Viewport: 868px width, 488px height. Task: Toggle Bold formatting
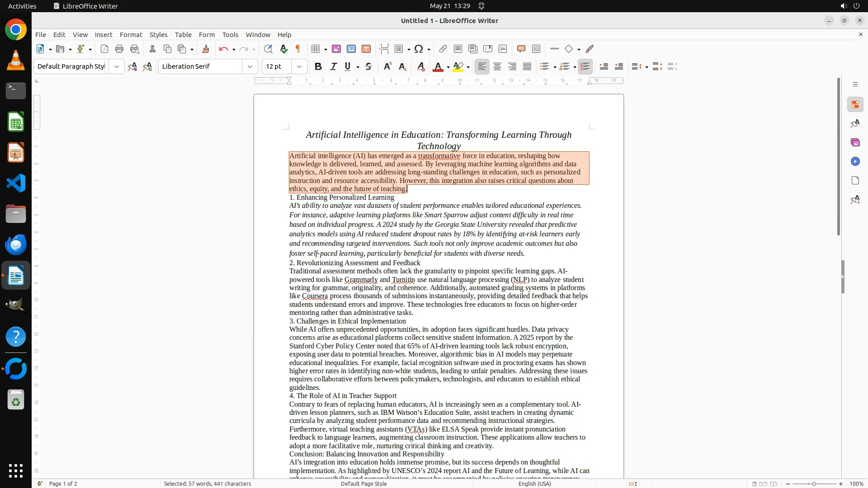tap(318, 66)
